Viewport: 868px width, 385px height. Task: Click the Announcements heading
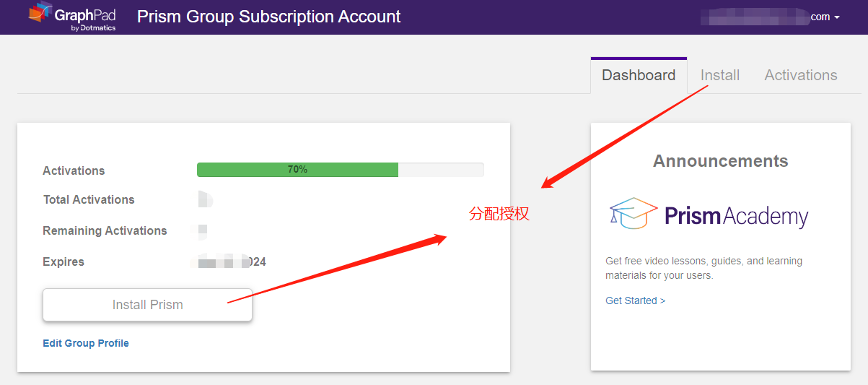720,161
